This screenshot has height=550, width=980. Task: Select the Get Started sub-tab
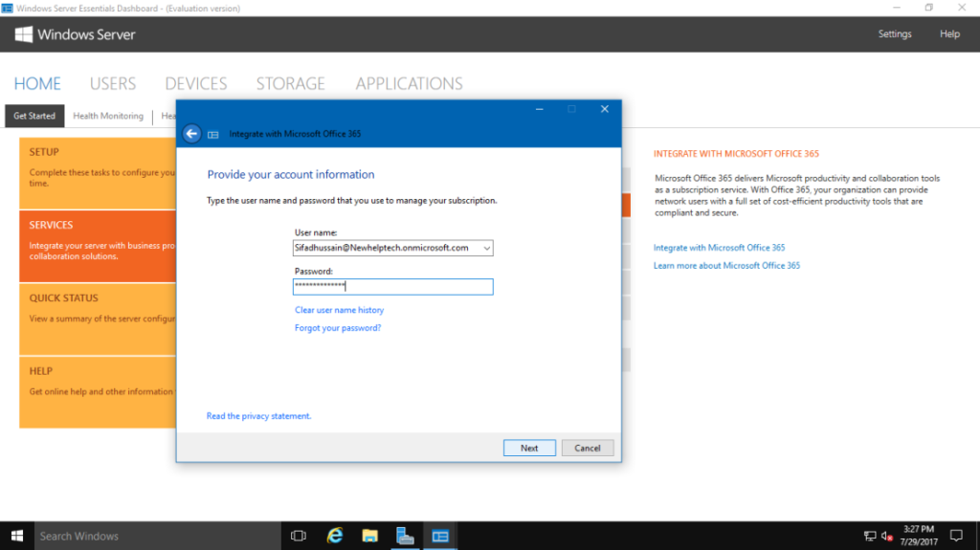pos(34,116)
